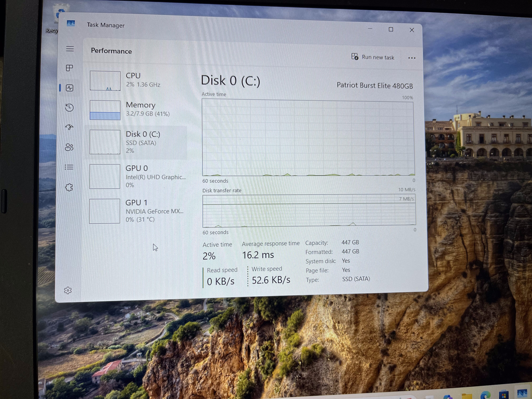Click the 0 KB/s read speed value
Viewport: 532px width, 399px height.
click(220, 281)
